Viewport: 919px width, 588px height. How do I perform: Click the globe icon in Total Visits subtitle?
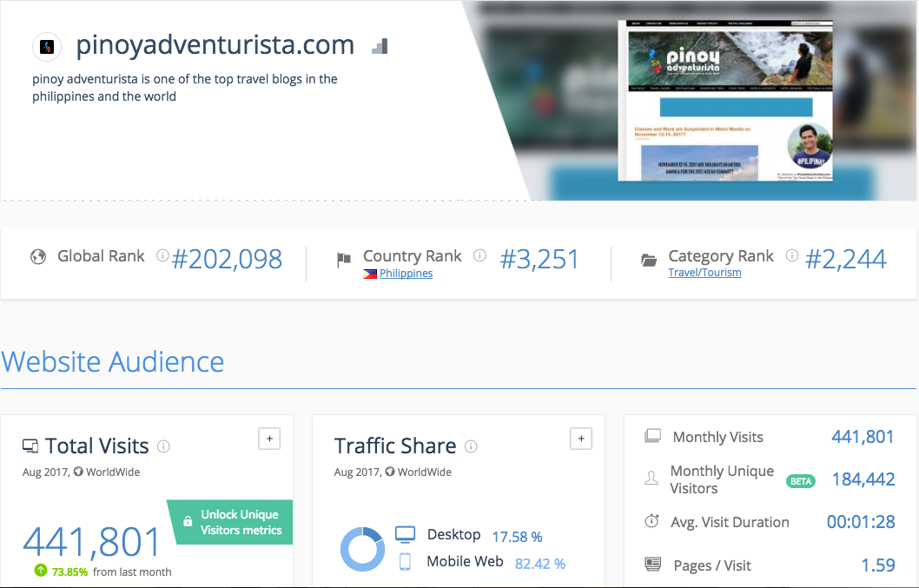(x=78, y=472)
